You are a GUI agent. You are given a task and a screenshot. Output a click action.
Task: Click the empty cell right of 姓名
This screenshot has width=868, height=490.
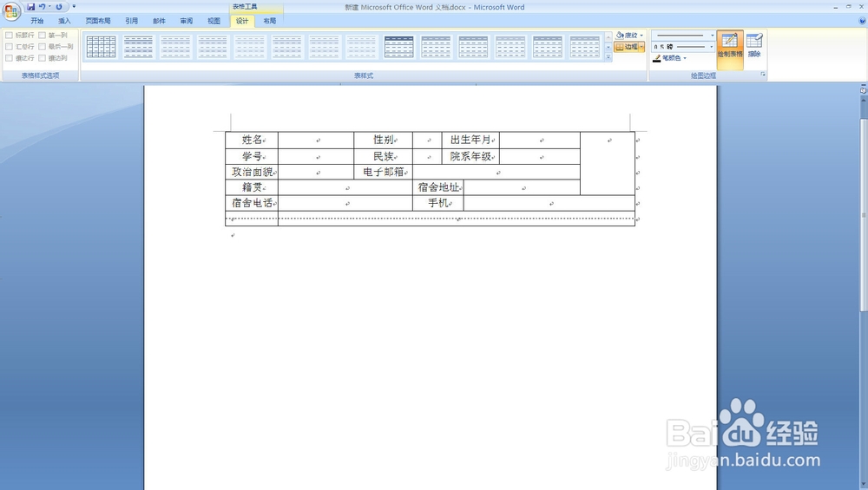(x=316, y=140)
